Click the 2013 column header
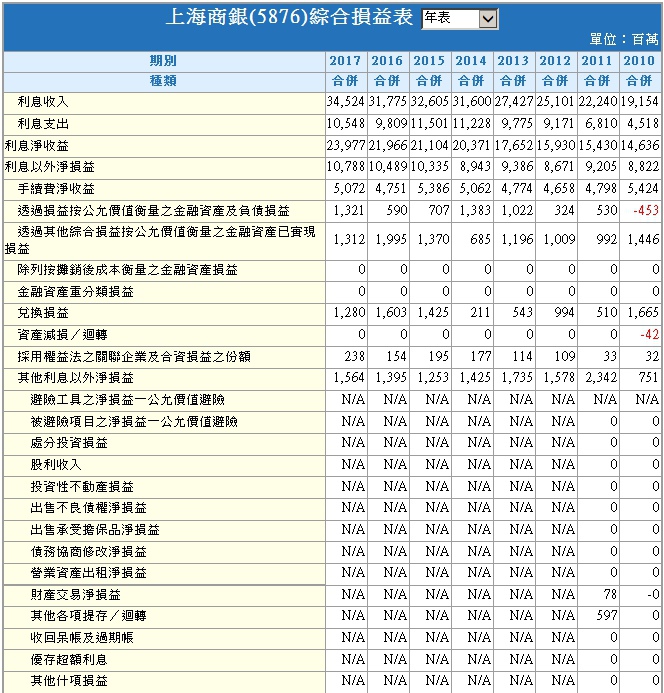664x693 pixels. coord(513,61)
